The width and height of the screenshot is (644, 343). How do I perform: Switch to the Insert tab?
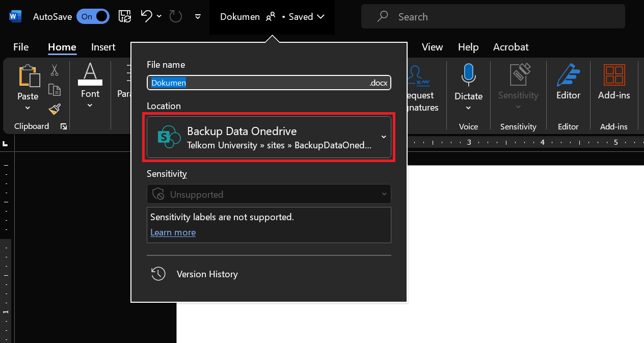(103, 47)
